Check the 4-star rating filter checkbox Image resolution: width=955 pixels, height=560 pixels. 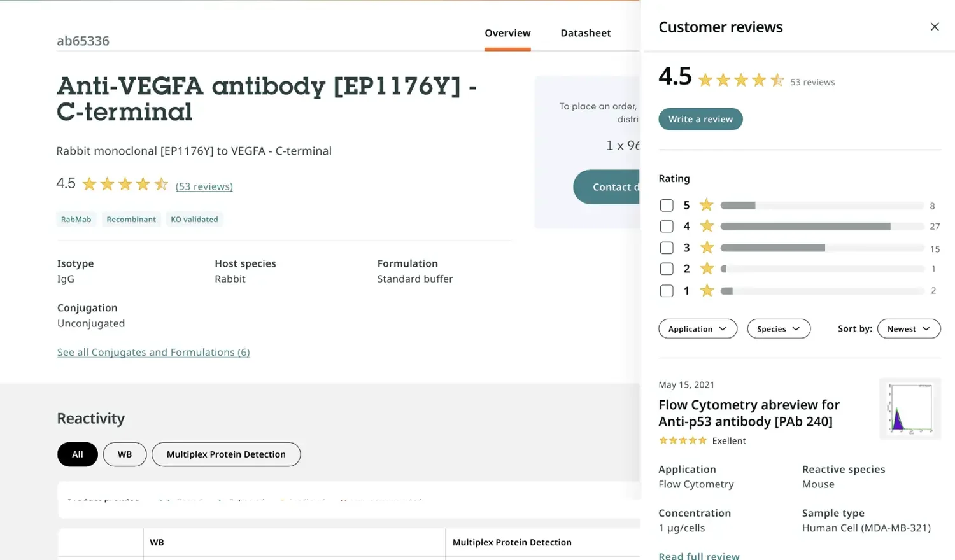pyautogui.click(x=667, y=227)
